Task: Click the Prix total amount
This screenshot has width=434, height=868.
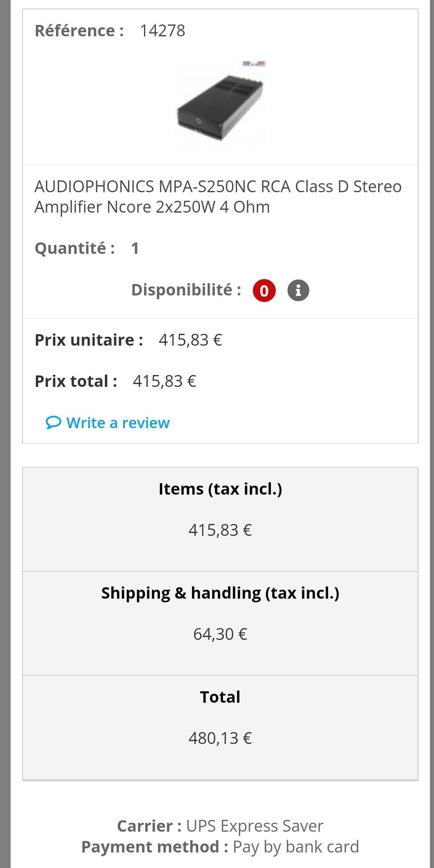Action: 164,381
